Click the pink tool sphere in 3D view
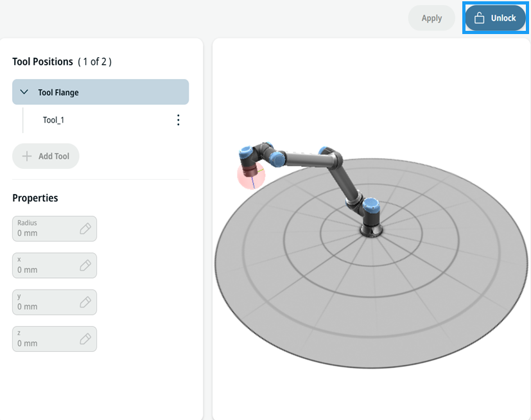531x420 pixels. 251,175
